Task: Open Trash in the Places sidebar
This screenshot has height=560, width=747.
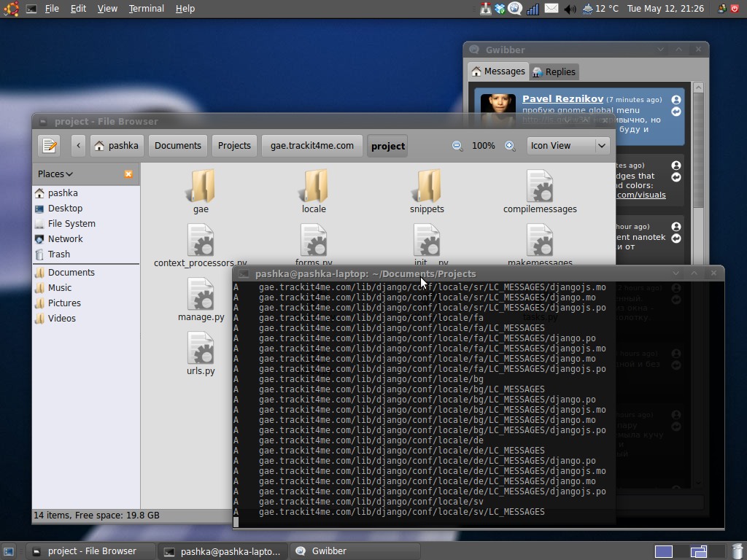Action: coord(58,254)
